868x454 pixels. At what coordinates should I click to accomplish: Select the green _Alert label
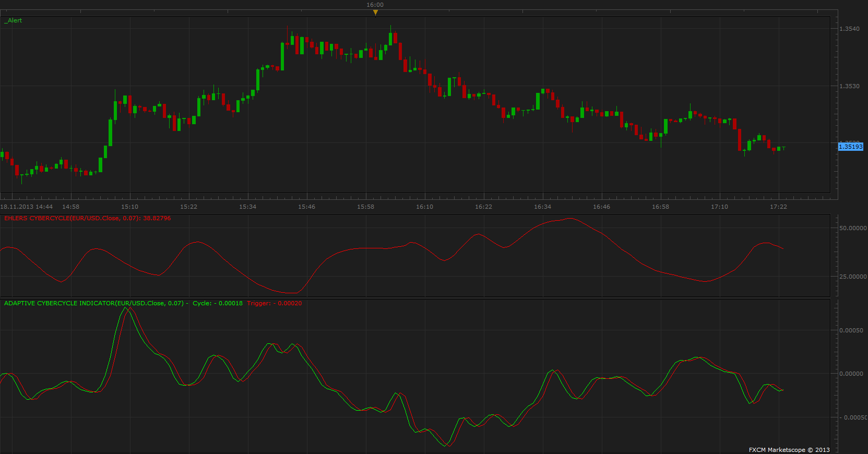13,20
